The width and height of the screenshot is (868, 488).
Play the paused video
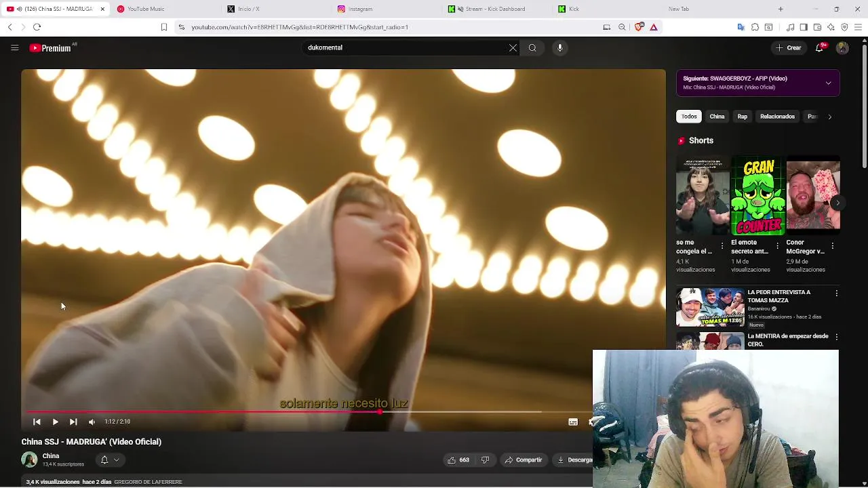[x=55, y=422]
